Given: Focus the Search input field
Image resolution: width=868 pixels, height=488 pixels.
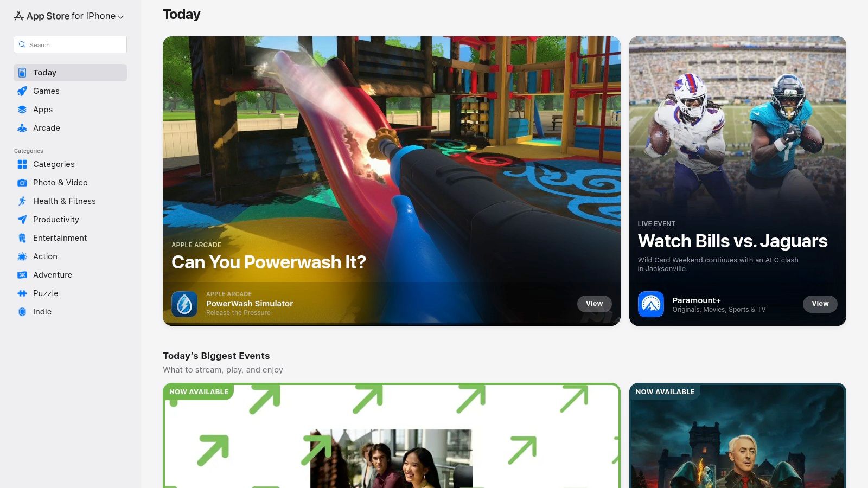Looking at the screenshot, I should pos(70,44).
